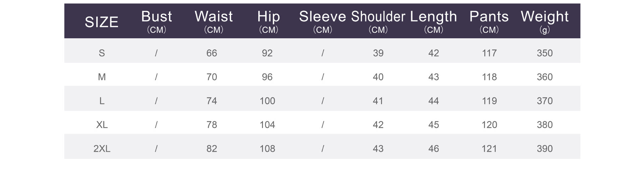This screenshot has width=644, height=184.
Task: Select the L size row label
Action: point(102,101)
